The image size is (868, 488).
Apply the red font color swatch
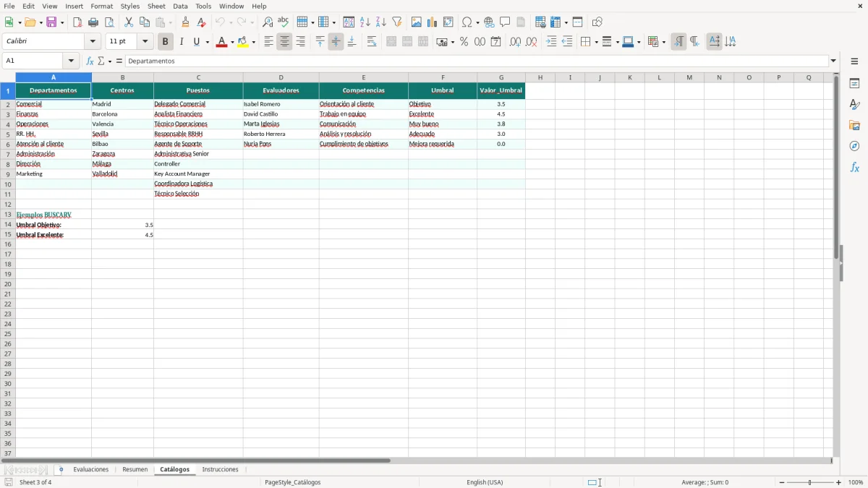click(x=221, y=42)
